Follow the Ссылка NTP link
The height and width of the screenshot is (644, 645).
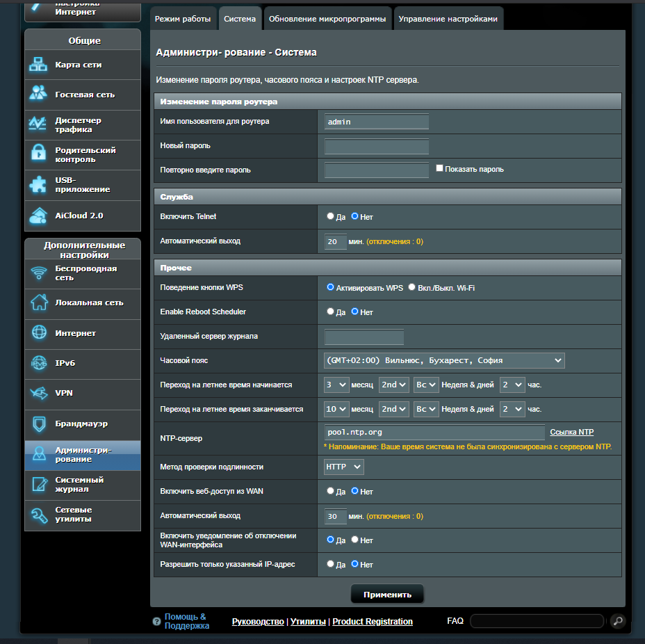[x=571, y=432]
